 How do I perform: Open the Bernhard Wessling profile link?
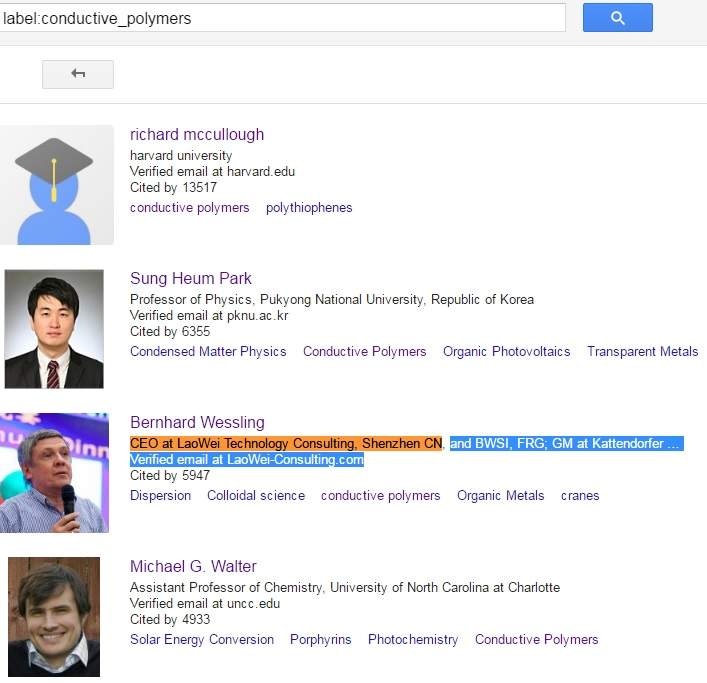coord(197,423)
